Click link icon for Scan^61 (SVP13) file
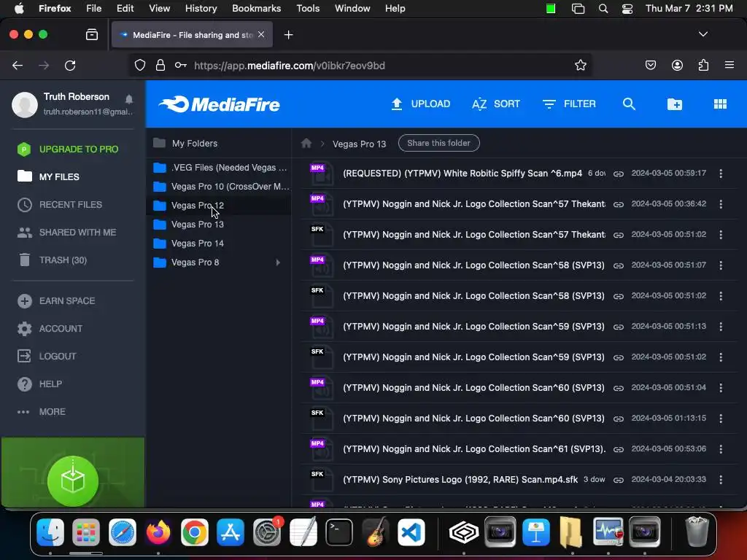Image resolution: width=747 pixels, height=560 pixels. click(x=619, y=449)
